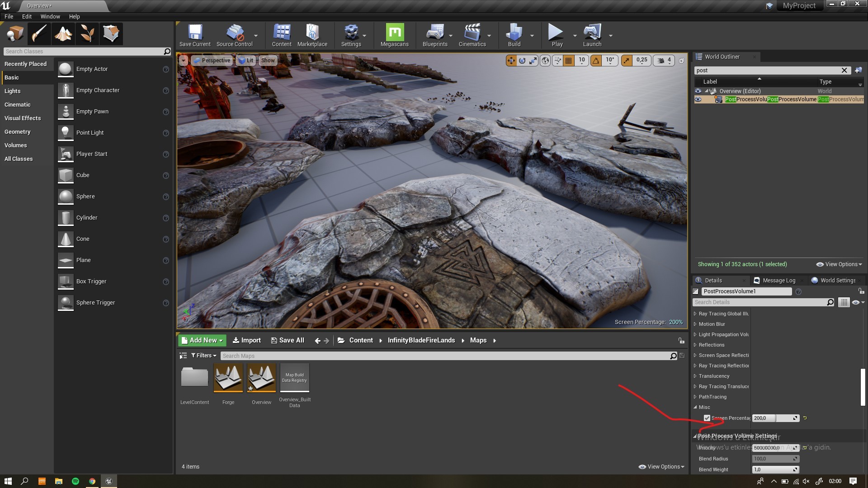Switch to Geometry Editing mode icon

pyautogui.click(x=111, y=33)
